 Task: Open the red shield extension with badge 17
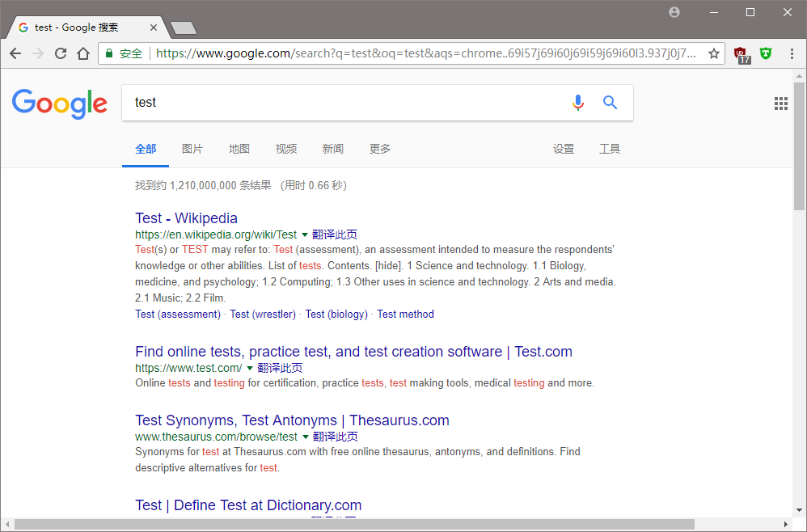tap(742, 54)
